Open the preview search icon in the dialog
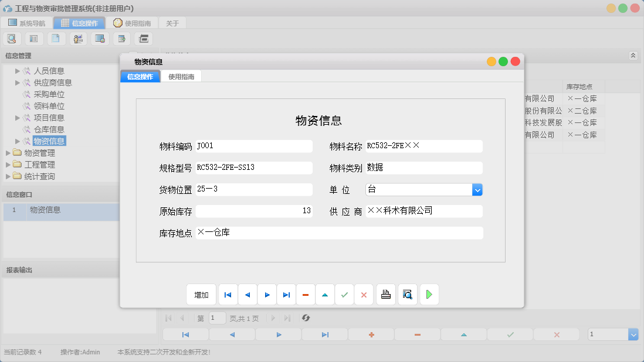 [x=407, y=294]
